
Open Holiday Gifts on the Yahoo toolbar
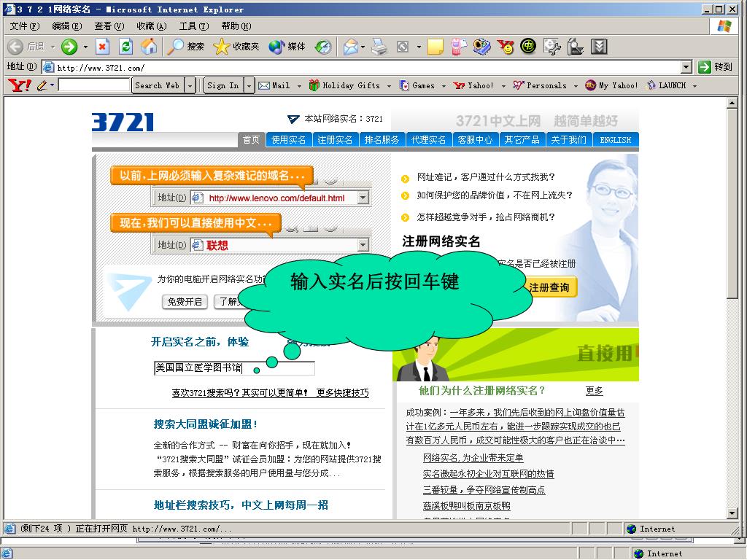click(344, 86)
